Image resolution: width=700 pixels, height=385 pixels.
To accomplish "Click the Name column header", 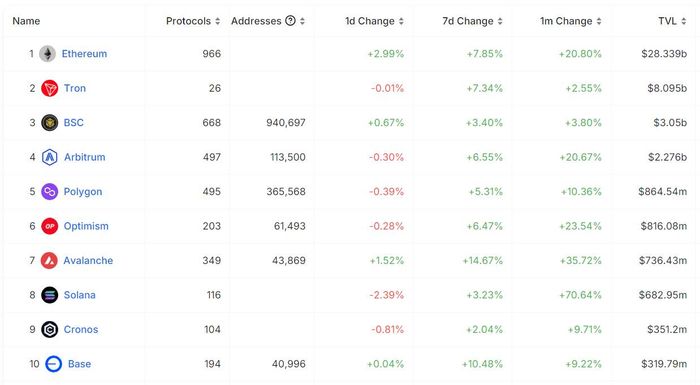I will 26,21.
